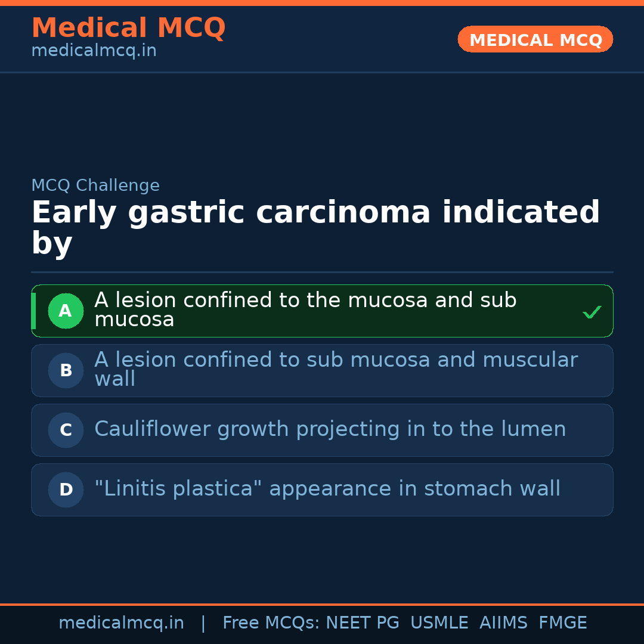Select the green letter A circle
Image resolution: width=644 pixels, height=644 pixels.
(66, 311)
